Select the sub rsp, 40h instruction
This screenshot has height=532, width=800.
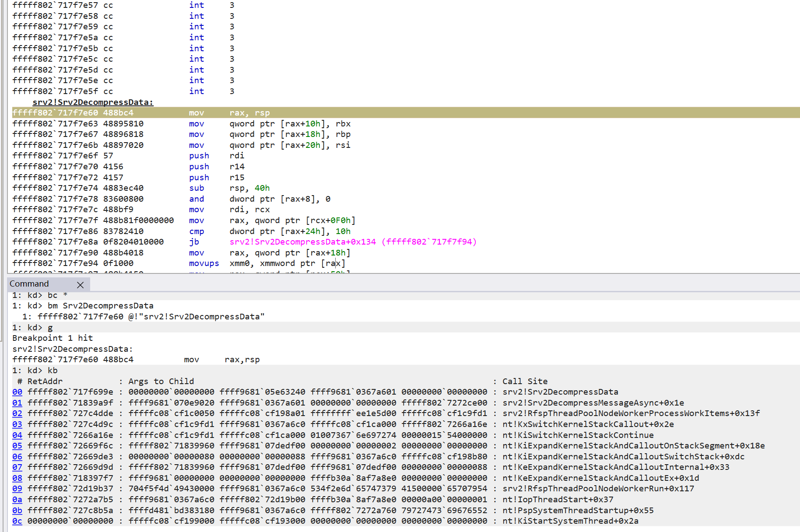point(141,188)
